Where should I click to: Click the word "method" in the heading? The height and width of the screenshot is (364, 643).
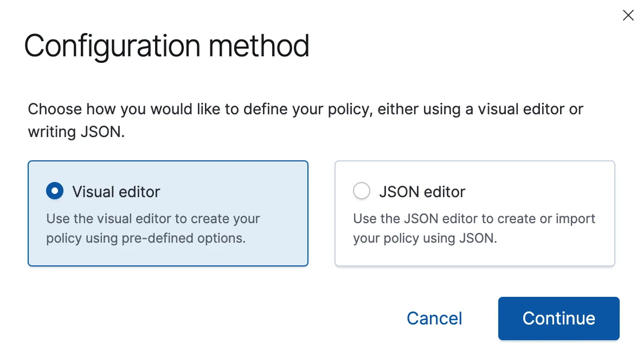pos(259,45)
